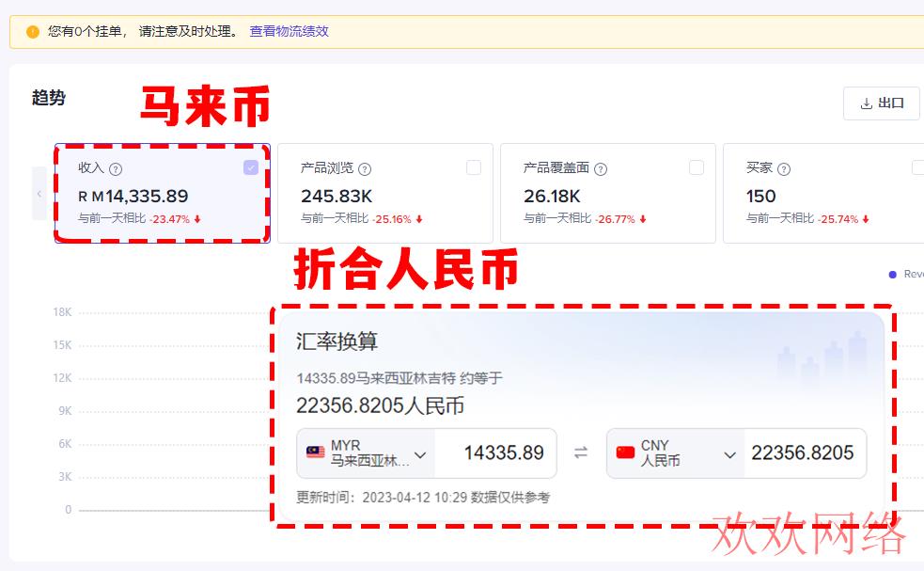
Task: Click help icon next to 产品浏览
Action: coord(365,169)
